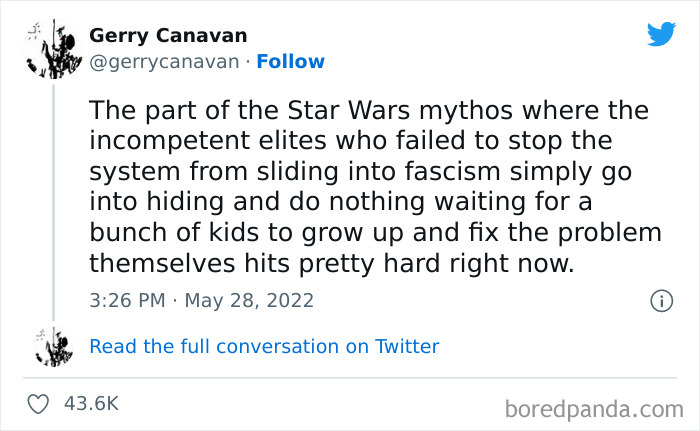Open the @gerrycanavan handle
The height and width of the screenshot is (431, 700).
coord(164,62)
